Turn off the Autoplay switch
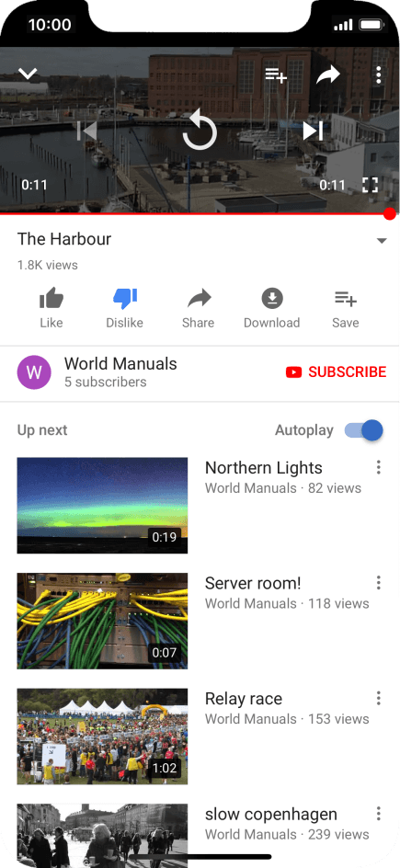Image resolution: width=400 pixels, height=868 pixels. tap(364, 430)
